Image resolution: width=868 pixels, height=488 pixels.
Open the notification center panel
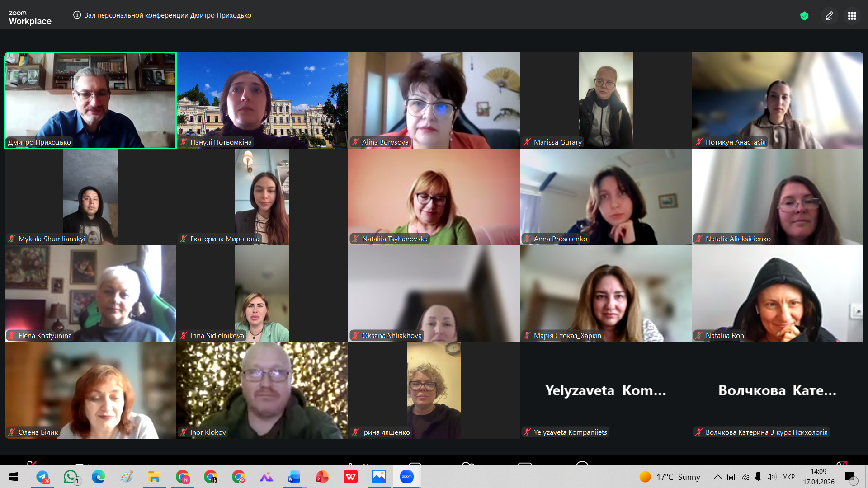tap(850, 477)
